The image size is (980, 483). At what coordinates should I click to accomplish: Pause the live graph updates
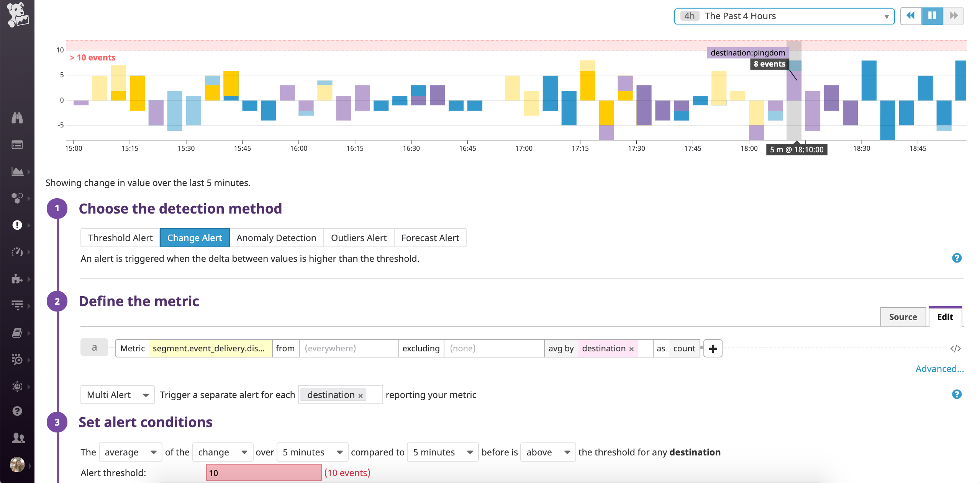(932, 16)
